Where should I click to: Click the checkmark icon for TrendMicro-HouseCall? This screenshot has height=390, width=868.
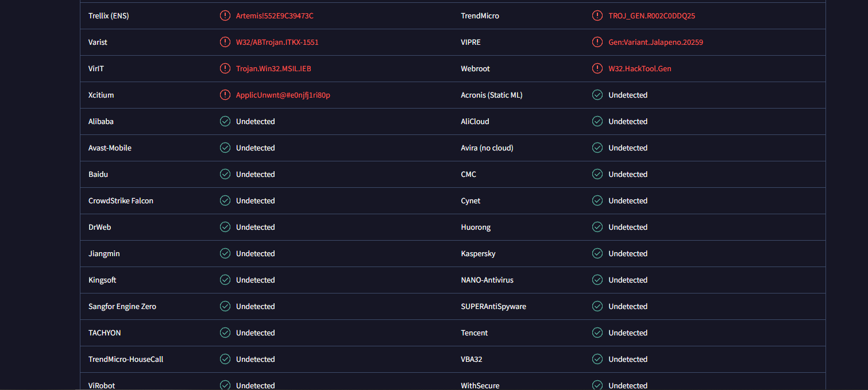(225, 359)
